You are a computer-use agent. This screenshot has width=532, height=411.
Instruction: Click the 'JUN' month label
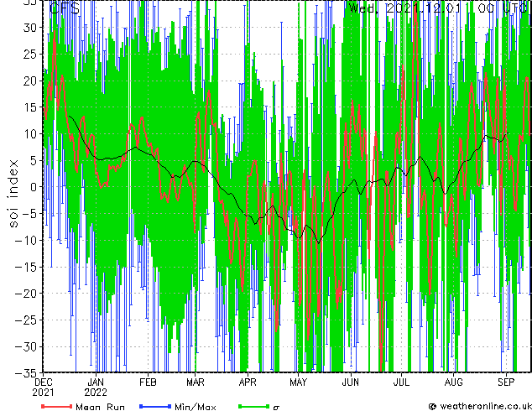pos(351,382)
